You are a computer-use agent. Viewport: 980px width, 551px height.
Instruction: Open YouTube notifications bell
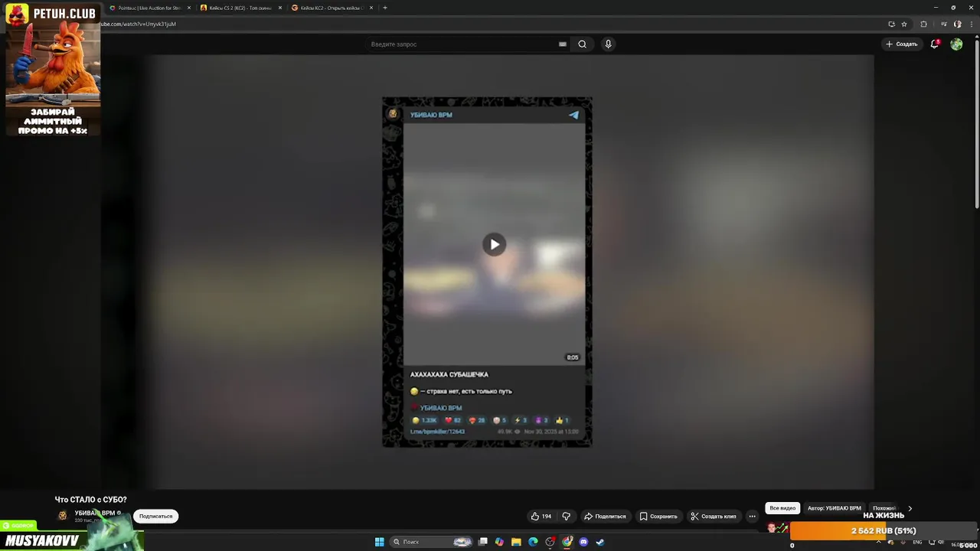pyautogui.click(x=935, y=44)
